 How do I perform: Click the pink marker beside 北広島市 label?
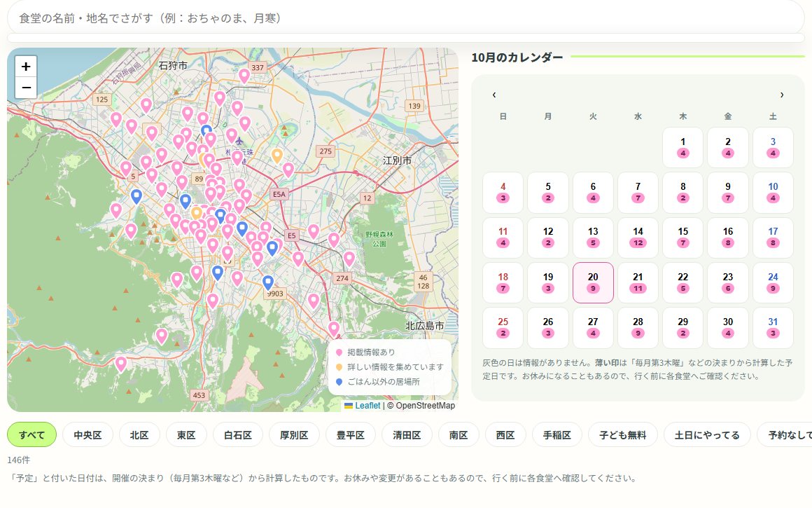pos(333,329)
